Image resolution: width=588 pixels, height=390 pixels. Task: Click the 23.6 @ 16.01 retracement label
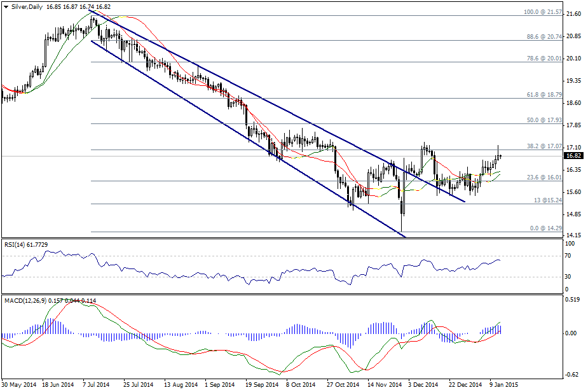544,178
